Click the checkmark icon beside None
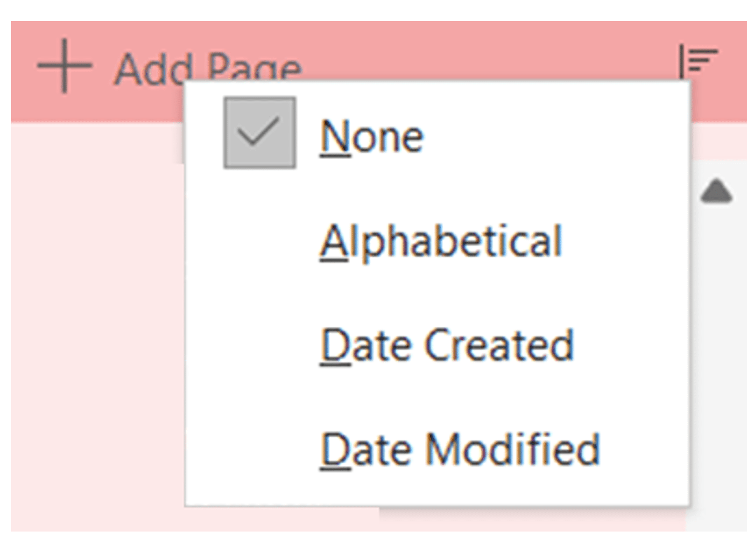The image size is (747, 560). click(x=259, y=133)
